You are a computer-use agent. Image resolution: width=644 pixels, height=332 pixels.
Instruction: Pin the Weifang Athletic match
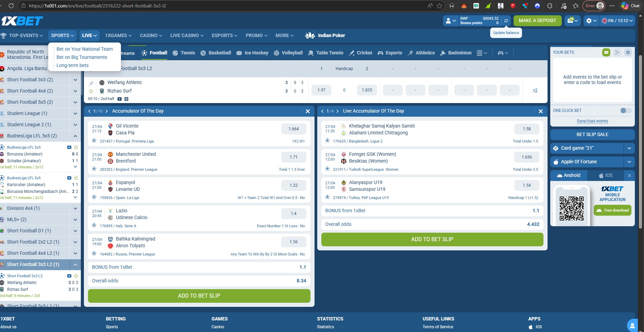click(x=91, y=83)
